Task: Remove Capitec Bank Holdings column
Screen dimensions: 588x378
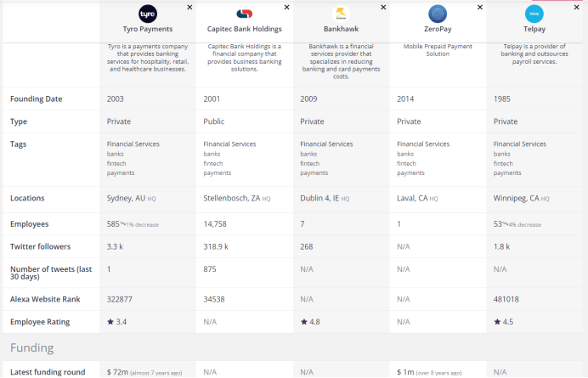Action: coord(286,7)
